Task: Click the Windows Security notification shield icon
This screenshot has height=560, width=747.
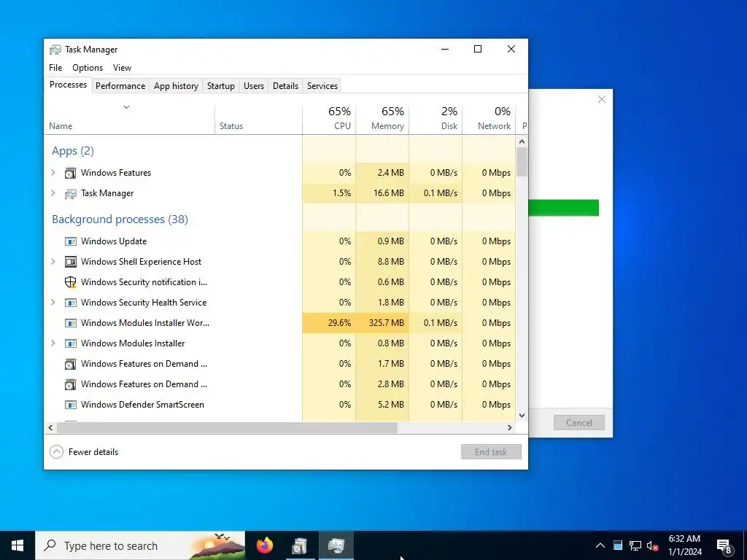Action: click(x=70, y=282)
